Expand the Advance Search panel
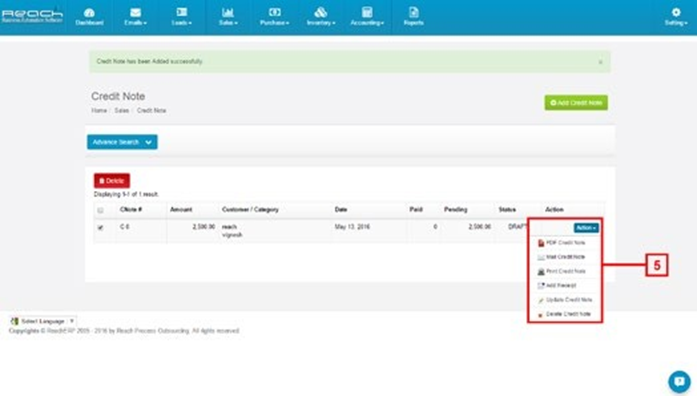This screenshot has width=697, height=396. pos(122,142)
